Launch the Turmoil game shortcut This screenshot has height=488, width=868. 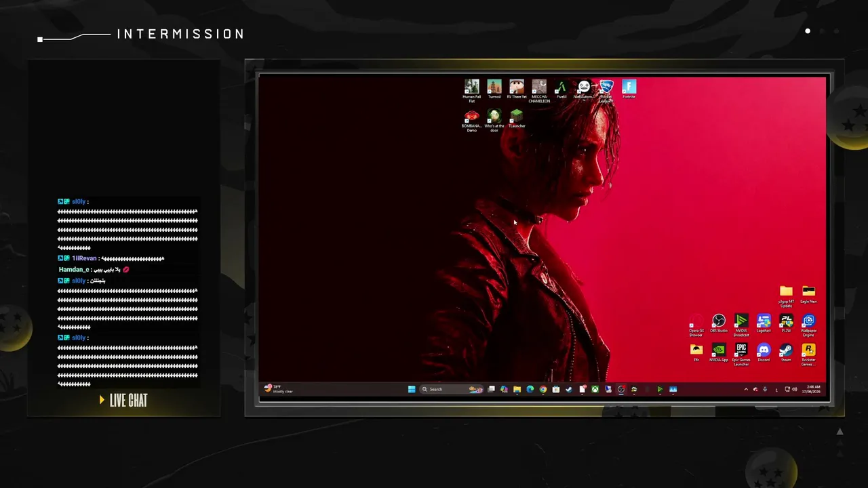(x=494, y=89)
